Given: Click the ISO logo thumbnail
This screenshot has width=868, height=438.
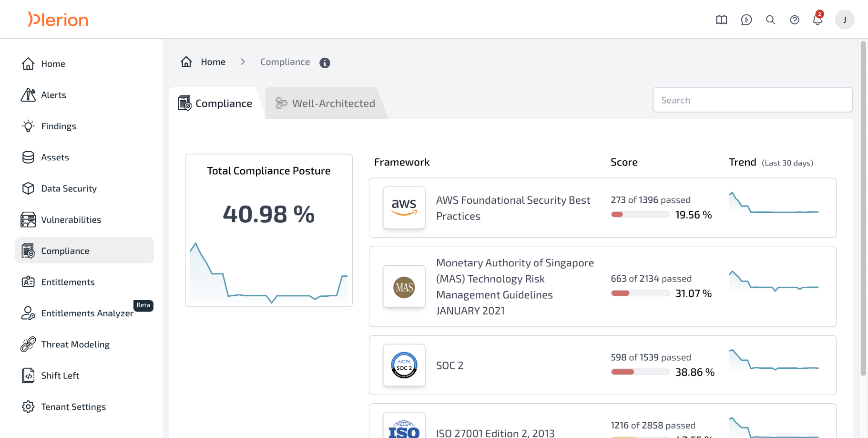Looking at the screenshot, I should (x=404, y=426).
